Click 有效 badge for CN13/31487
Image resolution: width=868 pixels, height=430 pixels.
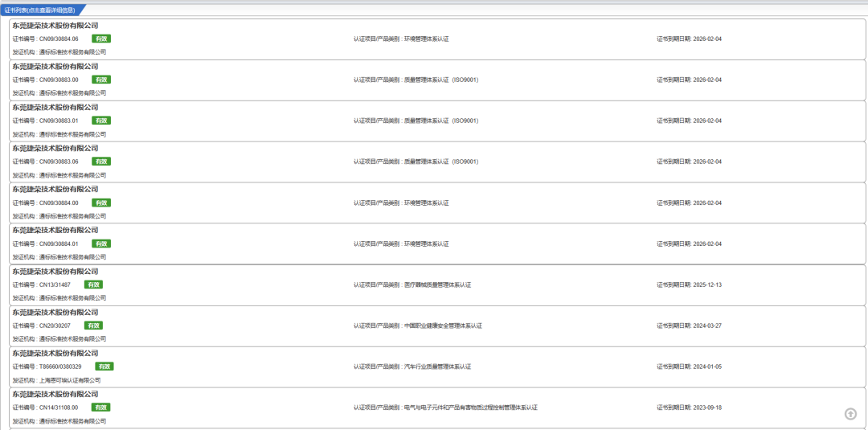[93, 285]
